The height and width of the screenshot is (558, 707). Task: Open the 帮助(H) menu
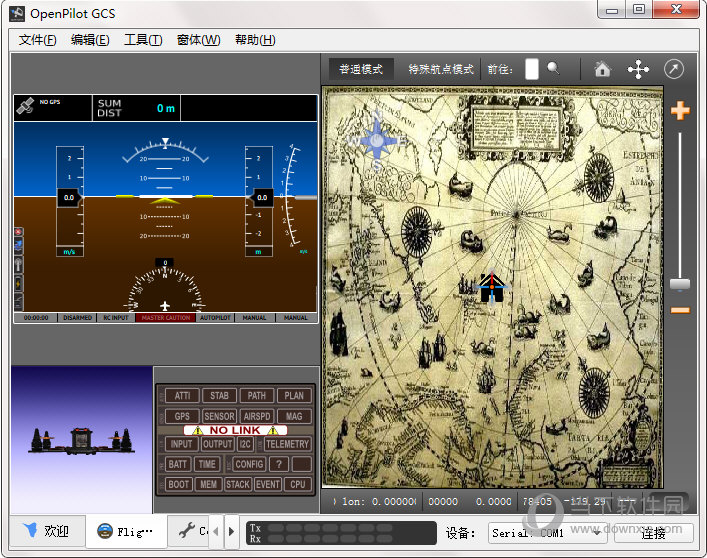[x=255, y=40]
